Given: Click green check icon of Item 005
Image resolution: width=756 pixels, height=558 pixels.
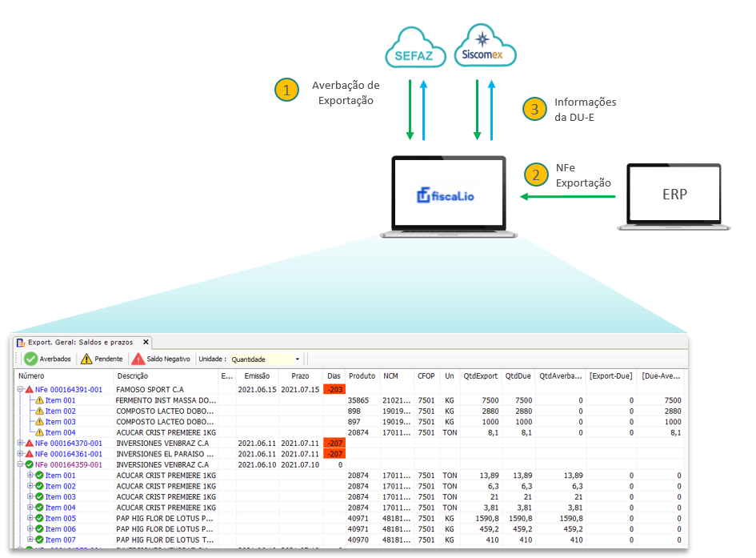Looking at the screenshot, I should pos(39,518).
